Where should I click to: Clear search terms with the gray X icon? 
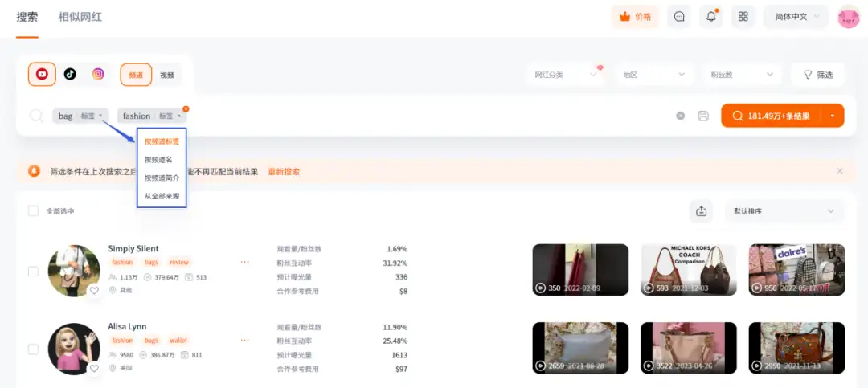click(x=681, y=116)
